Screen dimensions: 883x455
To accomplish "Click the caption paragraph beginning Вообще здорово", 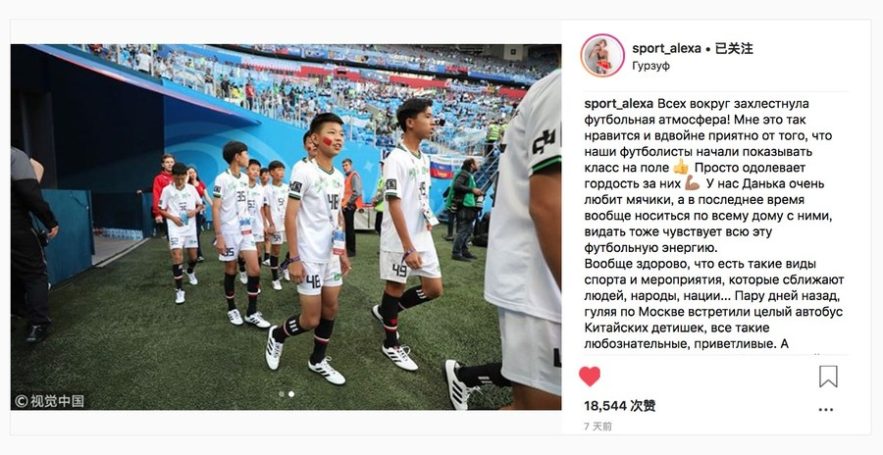I will click(714, 304).
